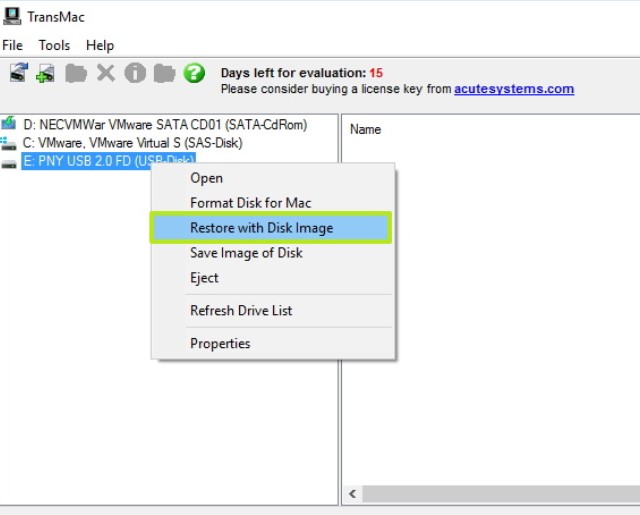Click the info properties toolbar icon
The height and width of the screenshot is (515, 640).
click(x=135, y=73)
